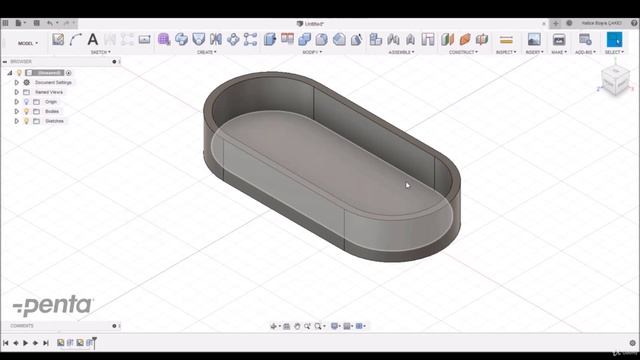Viewport: 640px width, 360px height.
Task: Toggle Bodies folder visibility bulb
Action: [27, 111]
